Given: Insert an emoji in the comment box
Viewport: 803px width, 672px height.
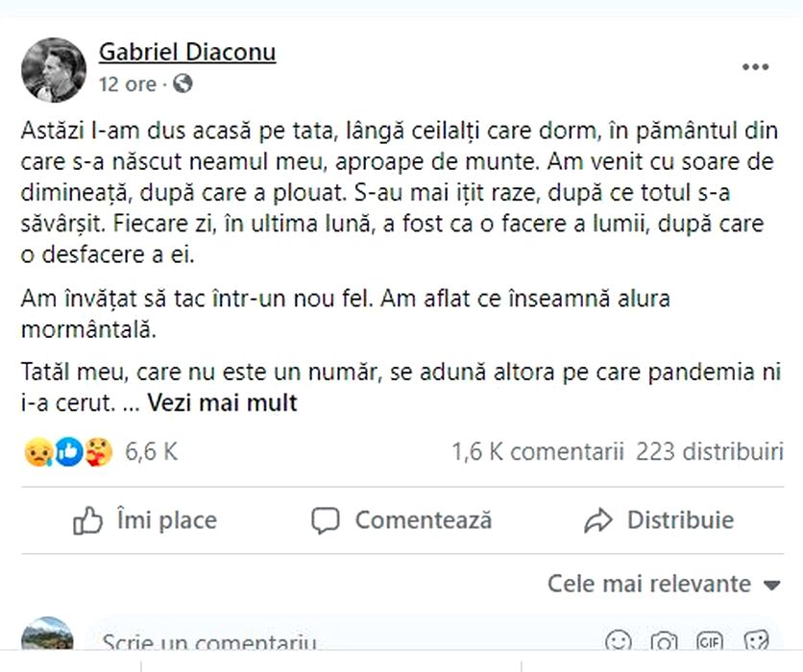Looking at the screenshot, I should coord(620,641).
